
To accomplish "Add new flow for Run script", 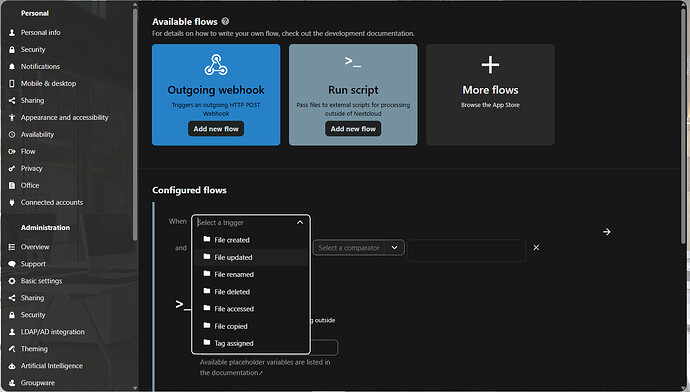I will pos(353,129).
